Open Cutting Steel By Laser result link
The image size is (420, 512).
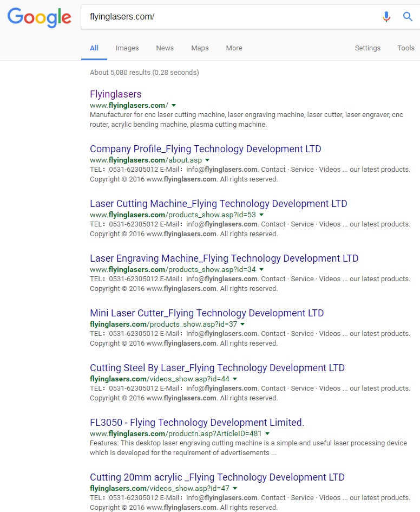217,368
